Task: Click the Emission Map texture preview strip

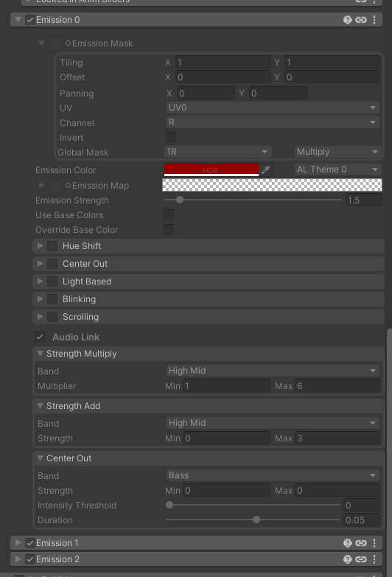Action: [272, 185]
